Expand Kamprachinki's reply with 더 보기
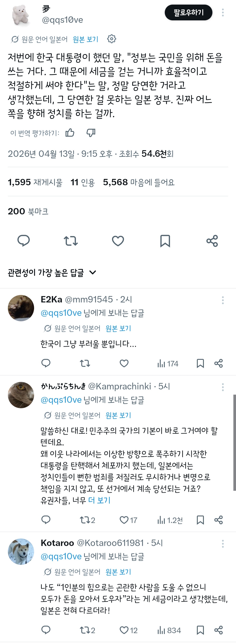Screen dimensions: 236x644 pyautogui.click(x=99, y=500)
